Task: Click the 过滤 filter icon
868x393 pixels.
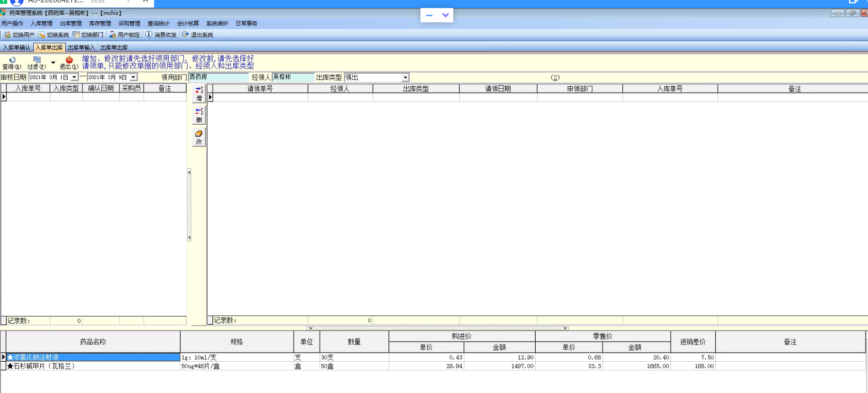Action: (37, 60)
